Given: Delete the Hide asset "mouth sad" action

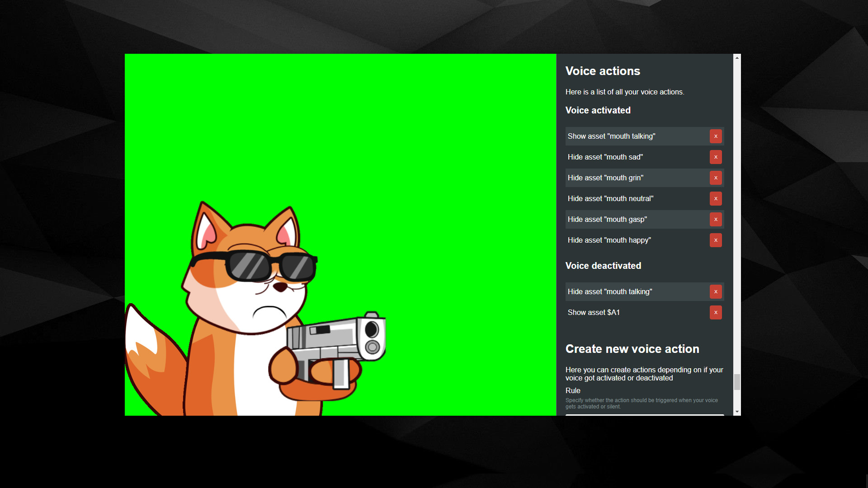Looking at the screenshot, I should tap(716, 157).
